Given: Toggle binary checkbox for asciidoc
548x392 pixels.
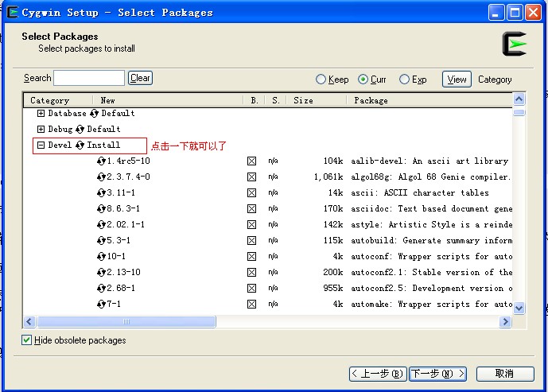Looking at the screenshot, I should [x=251, y=208].
